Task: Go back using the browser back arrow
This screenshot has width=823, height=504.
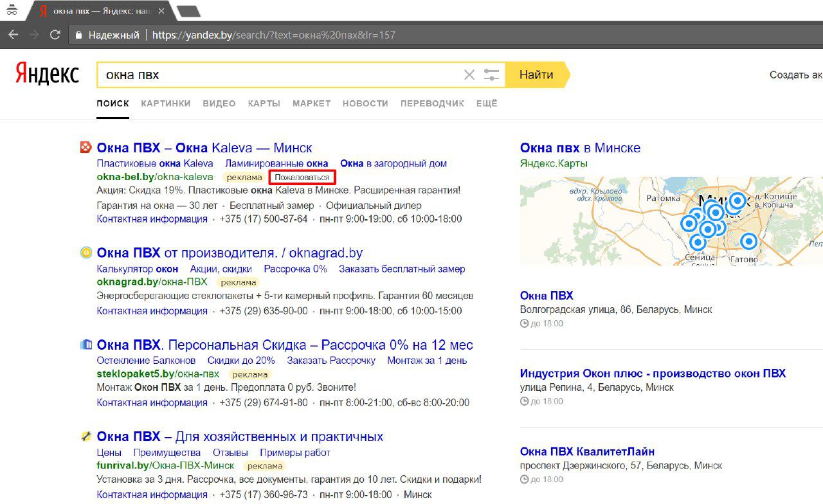Action: click(x=13, y=35)
